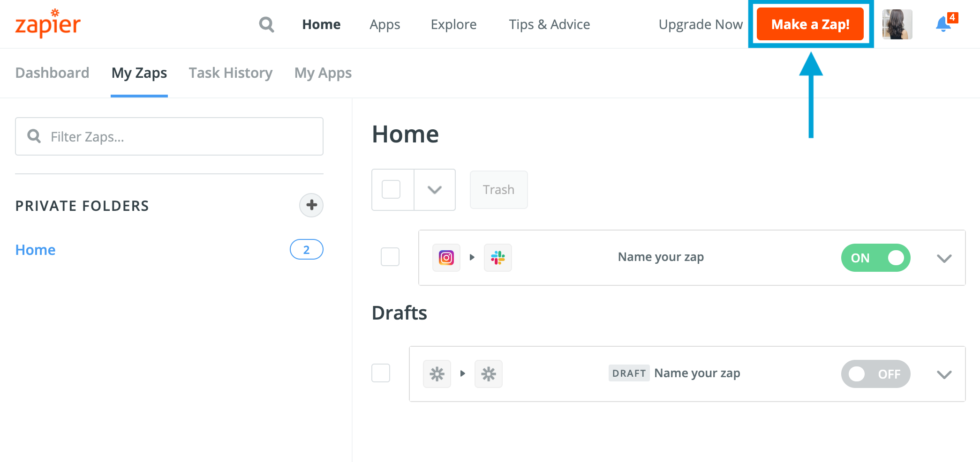This screenshot has width=980, height=462.
Task: Click the draft zap's second placeholder icon
Action: pos(489,374)
